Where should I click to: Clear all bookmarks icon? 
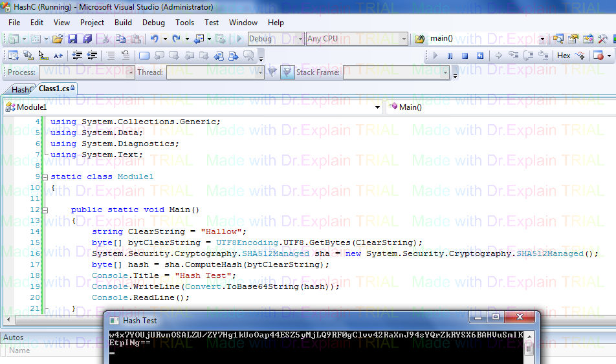click(248, 56)
